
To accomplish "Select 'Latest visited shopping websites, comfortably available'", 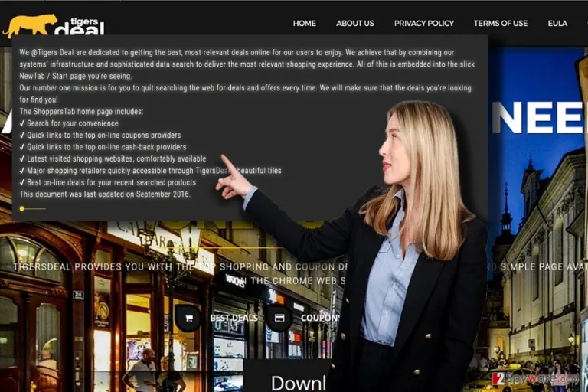I will [116, 158].
